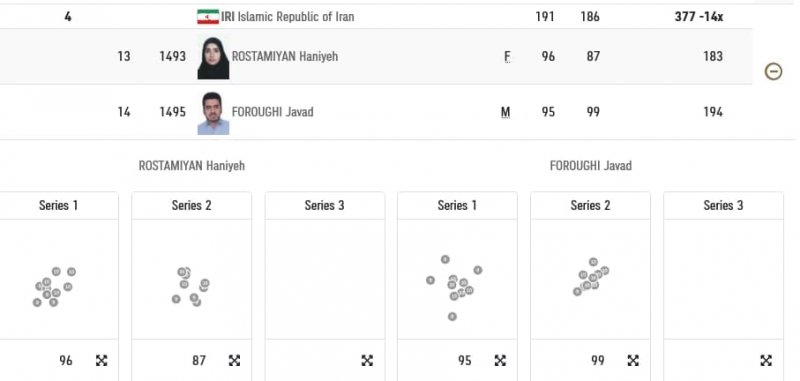Open Foroughi Javad's profile photo

tap(213, 113)
